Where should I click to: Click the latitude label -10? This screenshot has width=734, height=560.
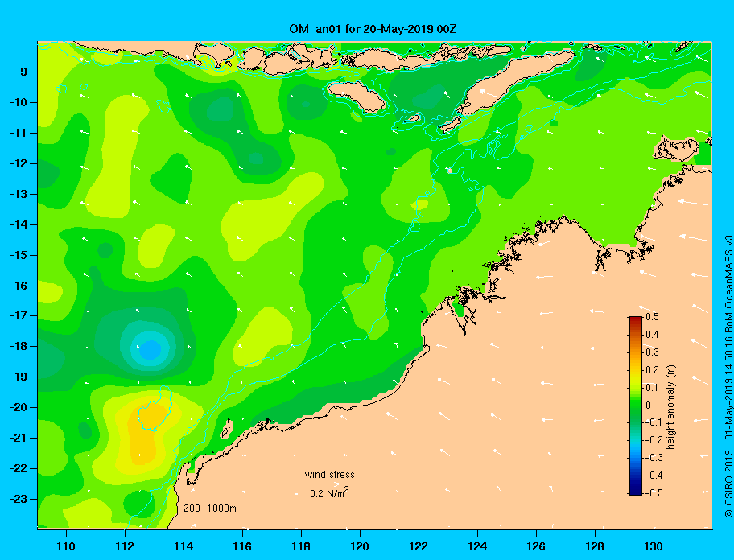22,102
